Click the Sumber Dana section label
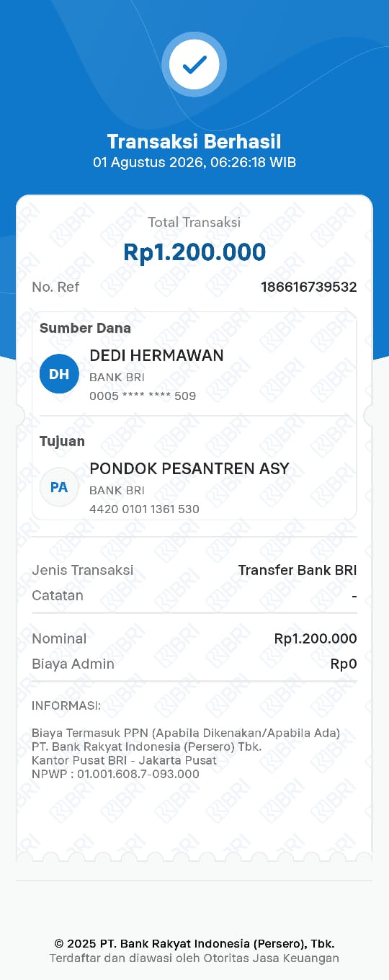Screen dimensions: 389x980 [85, 328]
